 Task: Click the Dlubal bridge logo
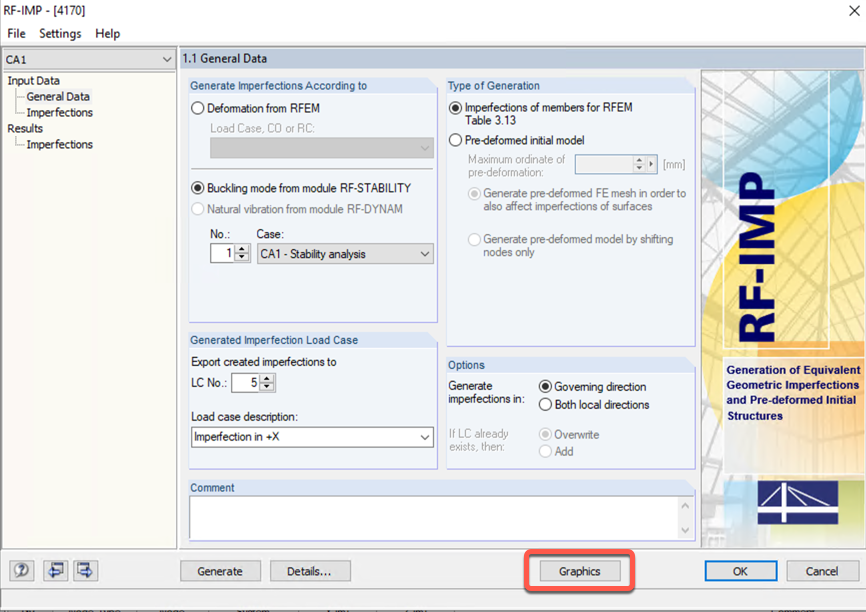tap(798, 502)
